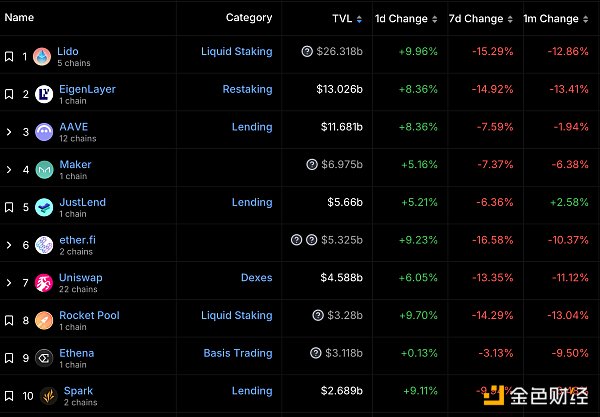Image resolution: width=600 pixels, height=417 pixels.
Task: Sort by 7d Change column header
Action: tap(480, 18)
